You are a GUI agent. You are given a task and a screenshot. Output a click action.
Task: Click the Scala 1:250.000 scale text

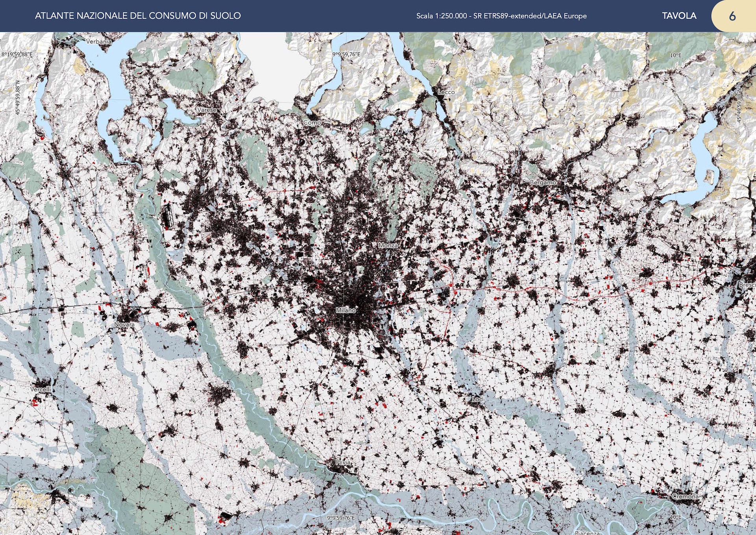[501, 16]
